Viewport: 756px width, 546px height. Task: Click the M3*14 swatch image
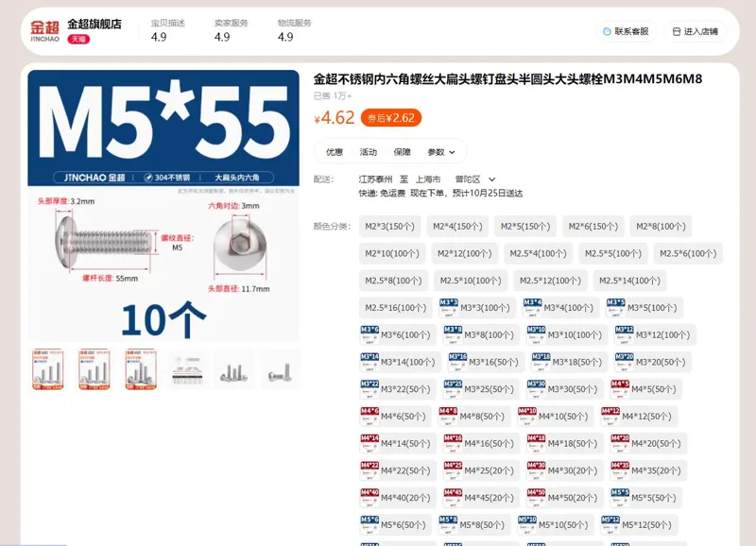(369, 362)
